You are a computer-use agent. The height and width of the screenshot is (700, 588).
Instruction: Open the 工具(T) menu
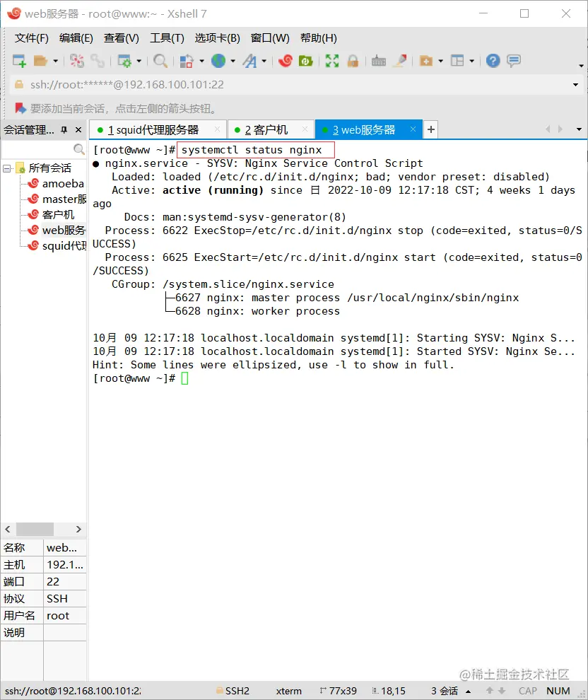pyautogui.click(x=167, y=38)
